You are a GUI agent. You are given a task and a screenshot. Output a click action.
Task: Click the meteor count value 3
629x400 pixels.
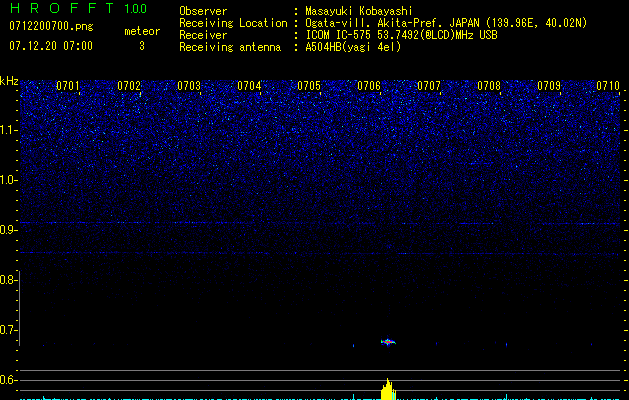pyautogui.click(x=142, y=46)
